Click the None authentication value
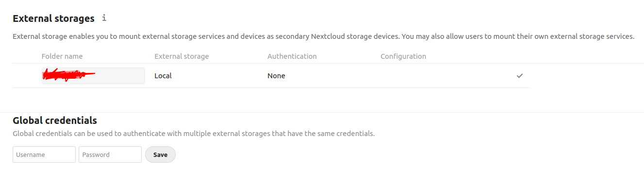 [276, 76]
